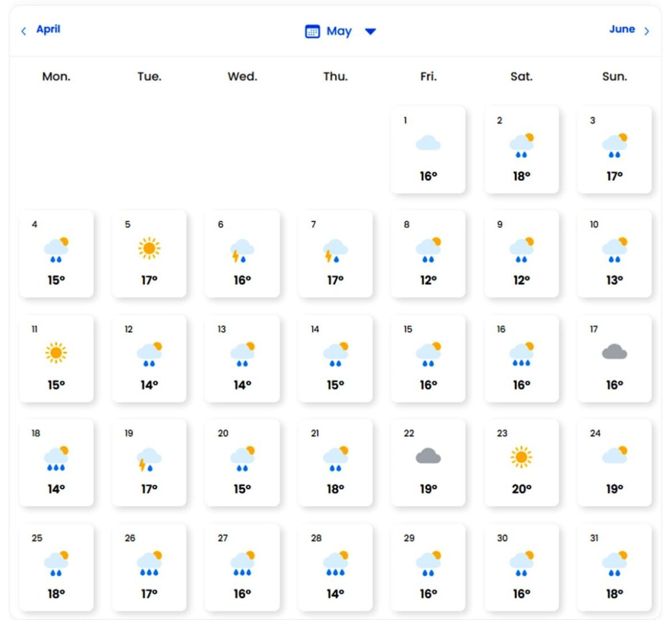Open the May 11 forecast card
The width and height of the screenshot is (672, 620).
coord(56,358)
